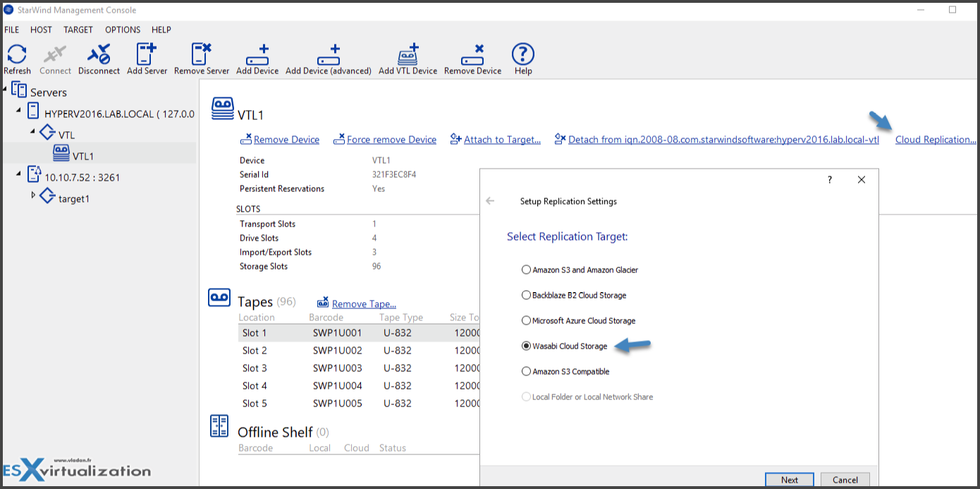Click the Remove Tape link
This screenshot has height=489, width=980.
[364, 304]
